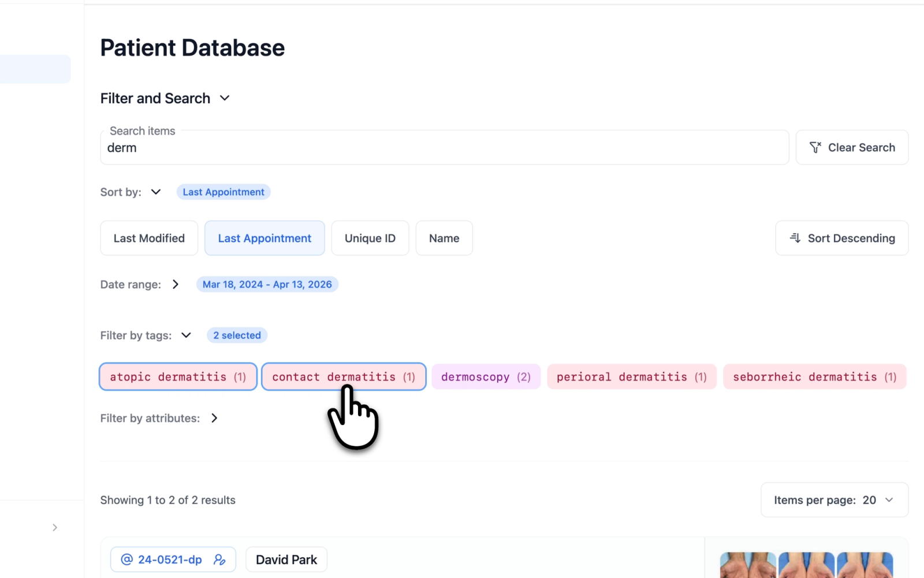Toggle the Sort Descending button
Viewport: 924px width, 578px height.
(x=842, y=238)
